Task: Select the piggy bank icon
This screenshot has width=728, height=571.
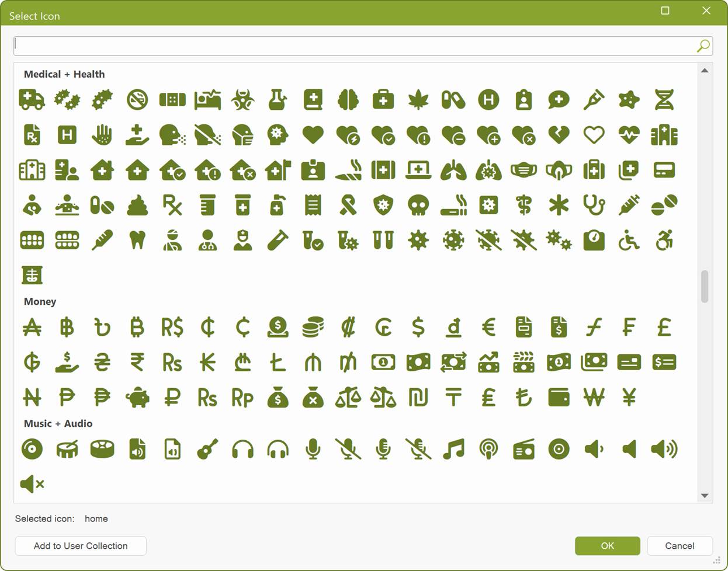Action: 137,398
